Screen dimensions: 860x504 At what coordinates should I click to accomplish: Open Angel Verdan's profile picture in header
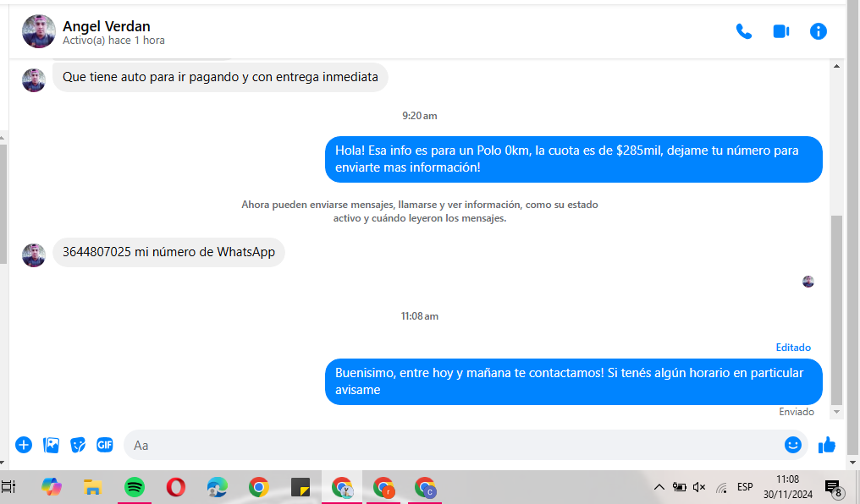pos(39,31)
